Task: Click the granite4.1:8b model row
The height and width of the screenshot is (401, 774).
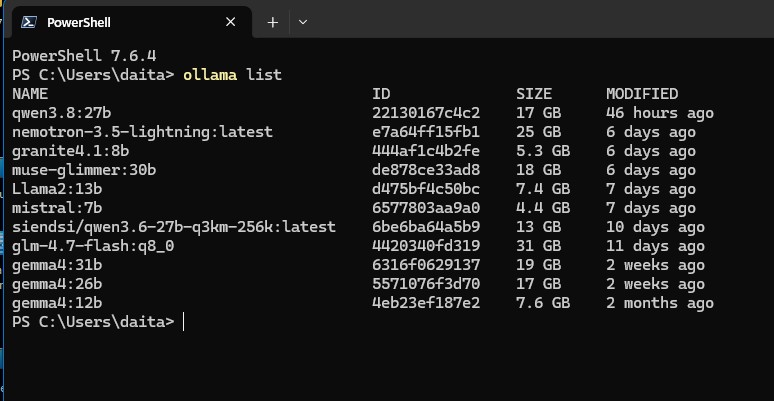Action: pos(363,151)
